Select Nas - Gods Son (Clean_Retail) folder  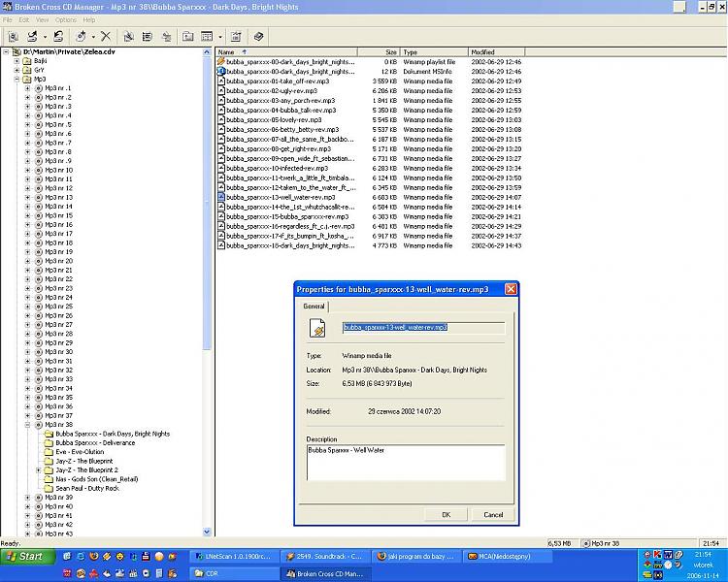click(96, 479)
